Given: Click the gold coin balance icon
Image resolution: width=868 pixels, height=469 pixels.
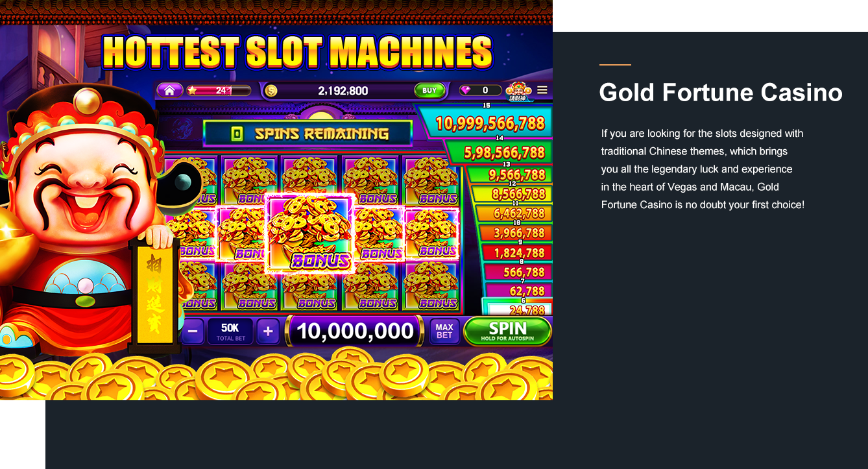Looking at the screenshot, I should pyautogui.click(x=271, y=91).
